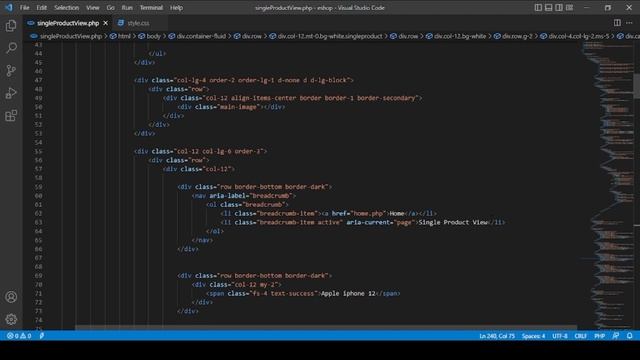Click Ln 240, Col 75 status item
The image size is (640, 360).
[497, 336]
